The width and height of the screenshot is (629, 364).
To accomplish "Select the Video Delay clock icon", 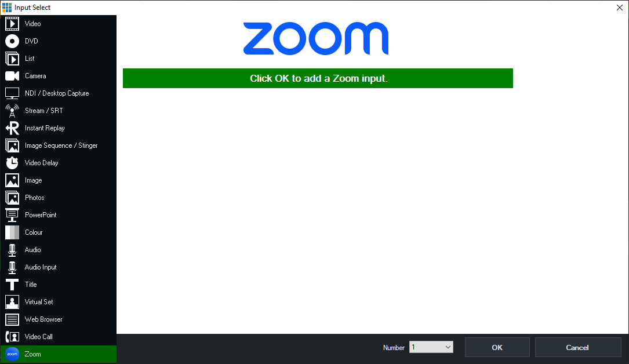I will click(12, 163).
